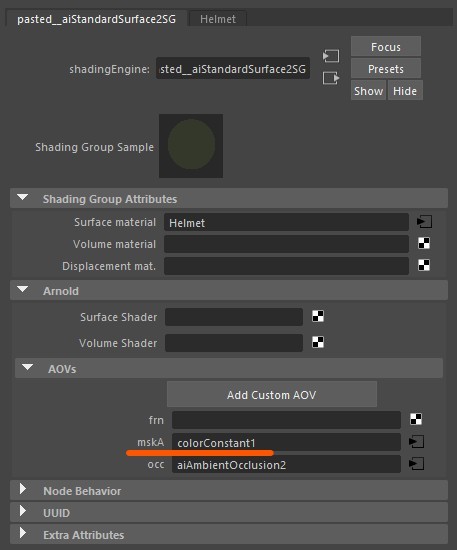Click the Volume material checker map icon
The width and height of the screenshot is (457, 550).
coord(424,243)
